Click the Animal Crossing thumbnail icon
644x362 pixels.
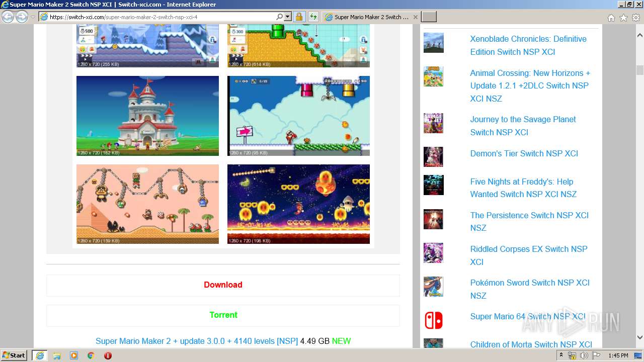pyautogui.click(x=433, y=76)
